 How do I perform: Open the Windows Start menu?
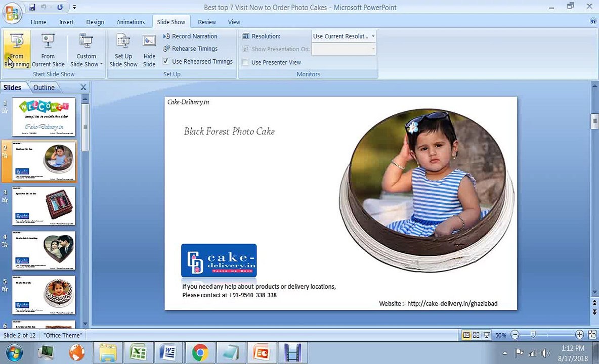14,352
